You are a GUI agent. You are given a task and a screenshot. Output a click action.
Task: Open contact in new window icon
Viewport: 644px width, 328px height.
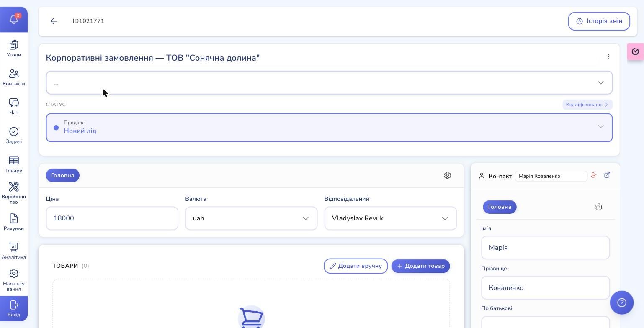pos(607,175)
